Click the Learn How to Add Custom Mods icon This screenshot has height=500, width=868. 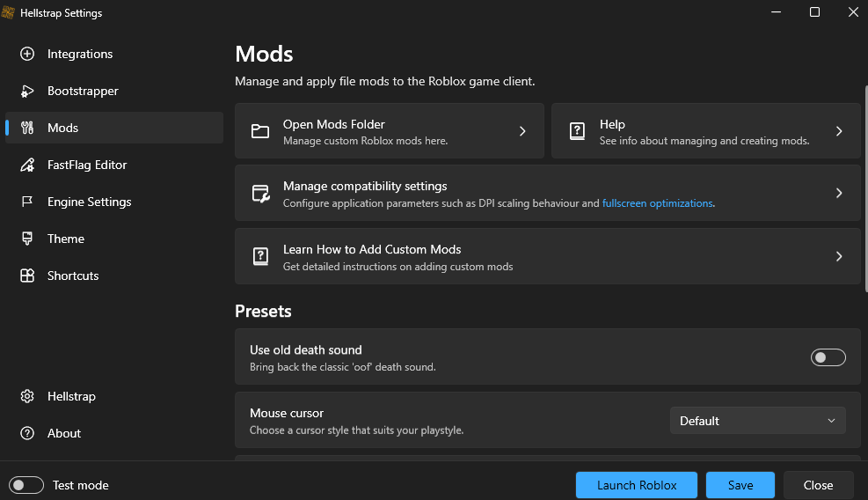tap(260, 256)
